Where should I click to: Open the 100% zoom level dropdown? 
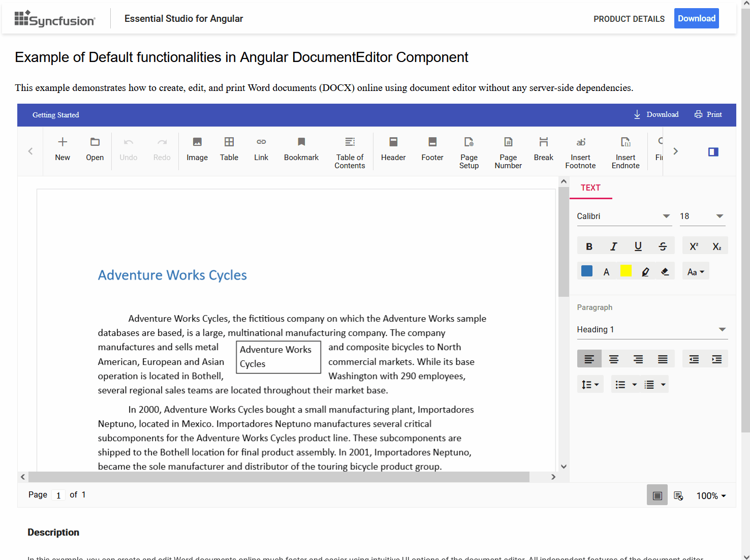(711, 496)
